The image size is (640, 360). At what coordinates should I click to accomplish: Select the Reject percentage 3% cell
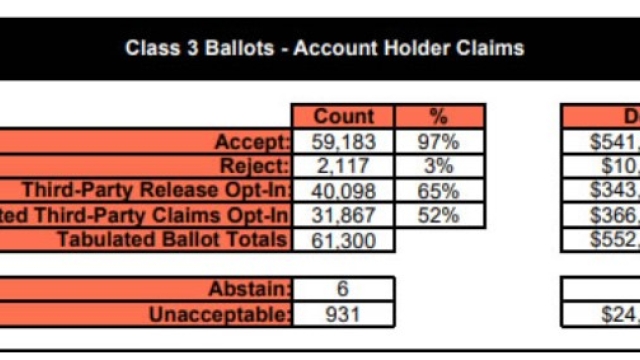[440, 166]
